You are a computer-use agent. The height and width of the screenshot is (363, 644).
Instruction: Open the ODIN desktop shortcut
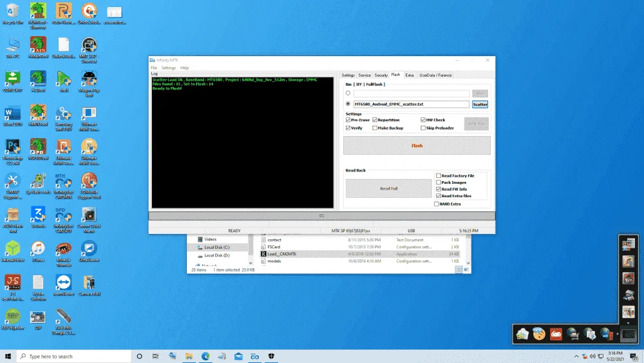click(13, 82)
